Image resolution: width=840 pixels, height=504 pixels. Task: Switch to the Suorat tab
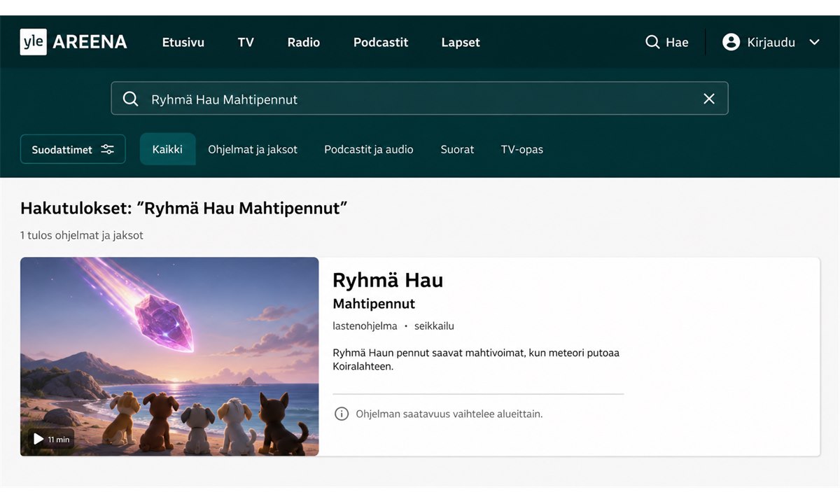point(457,149)
